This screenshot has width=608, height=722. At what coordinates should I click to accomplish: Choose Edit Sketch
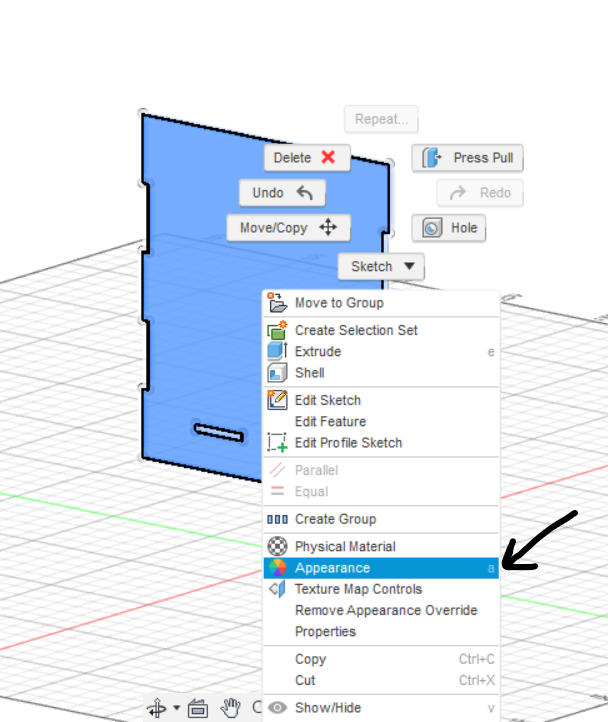point(381,400)
